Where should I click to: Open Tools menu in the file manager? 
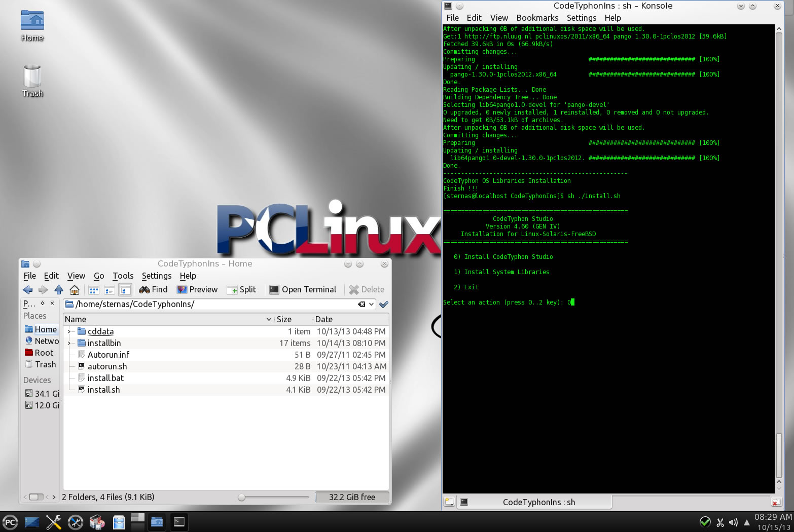click(x=123, y=276)
